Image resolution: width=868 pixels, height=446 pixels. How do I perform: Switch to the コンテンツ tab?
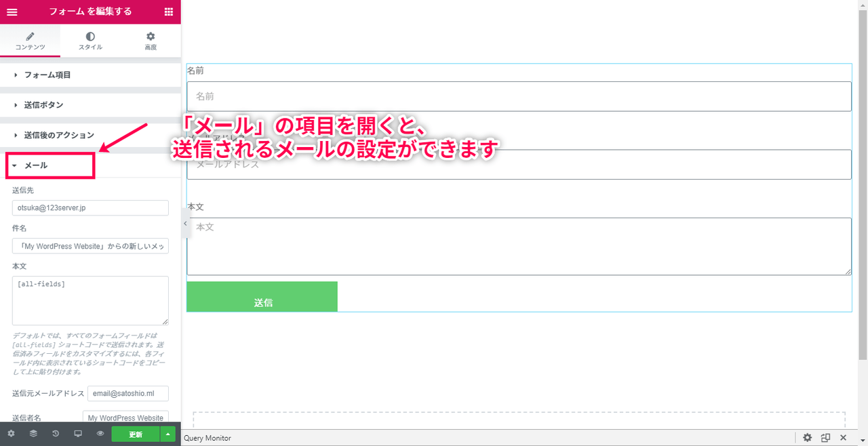(30, 41)
